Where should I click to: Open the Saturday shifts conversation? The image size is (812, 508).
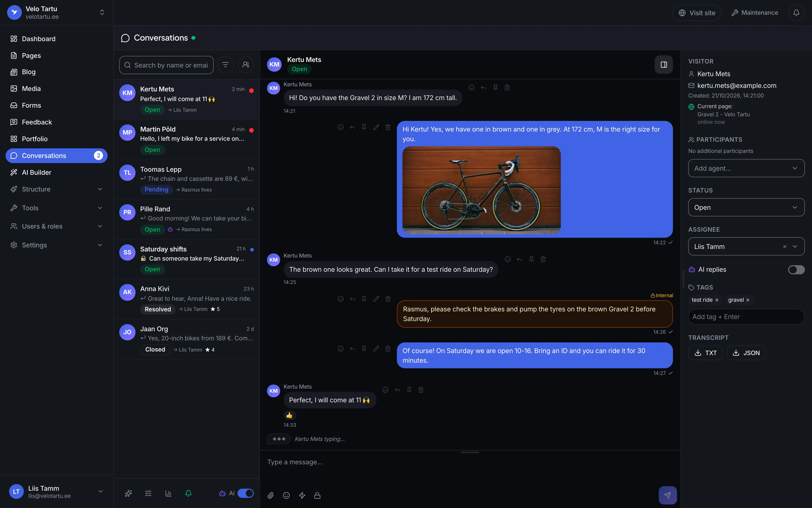187,259
